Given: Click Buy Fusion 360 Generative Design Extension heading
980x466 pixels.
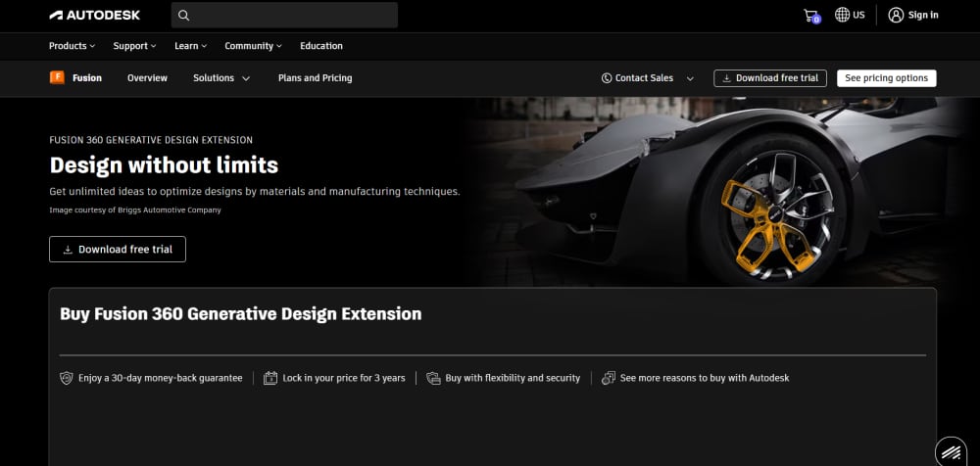Looking at the screenshot, I should (241, 313).
